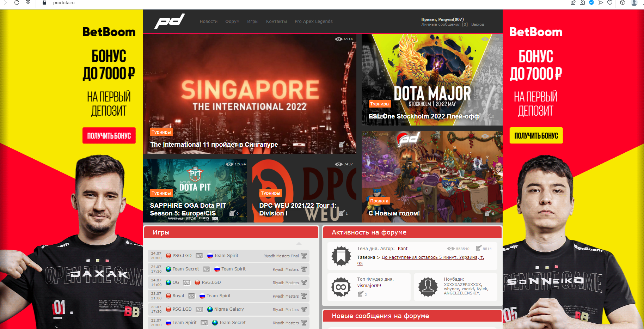Click the Турниры tag on DPC WEU card
The width and height of the screenshot is (644, 329).
270,193
